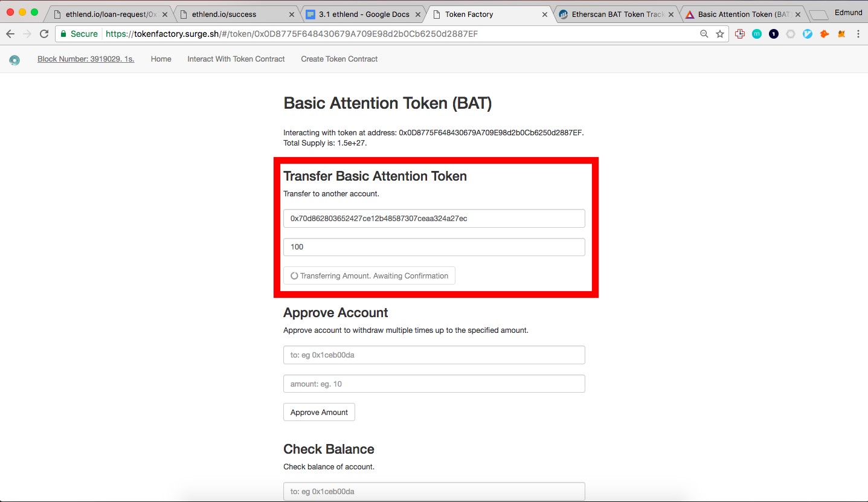
Task: Open the blue checkmark 'V' extension
Action: pos(808,34)
